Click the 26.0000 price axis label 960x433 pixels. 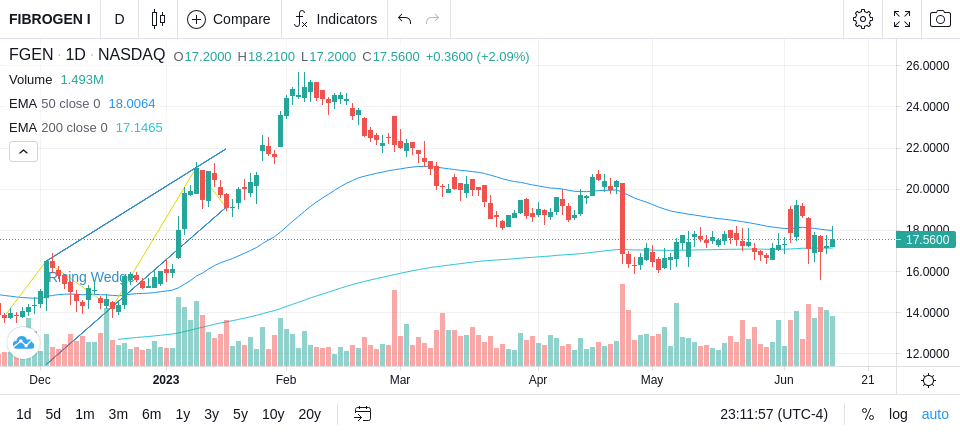(x=927, y=66)
